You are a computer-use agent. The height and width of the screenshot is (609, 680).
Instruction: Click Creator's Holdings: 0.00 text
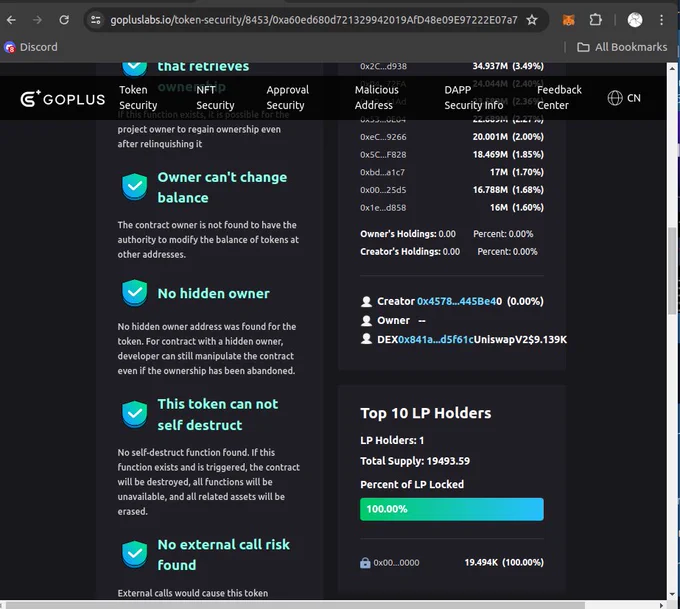[x=410, y=252]
